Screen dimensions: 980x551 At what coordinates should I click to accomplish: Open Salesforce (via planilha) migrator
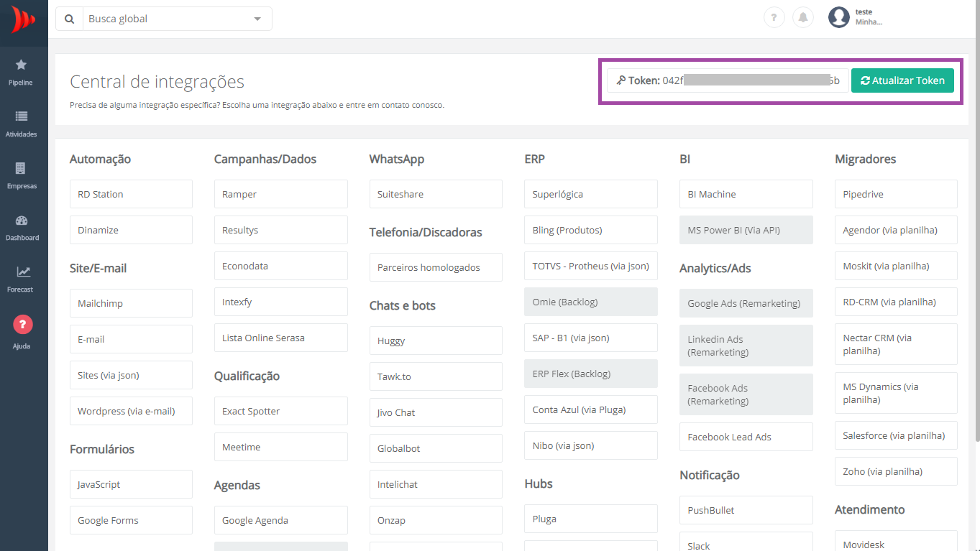click(x=896, y=435)
